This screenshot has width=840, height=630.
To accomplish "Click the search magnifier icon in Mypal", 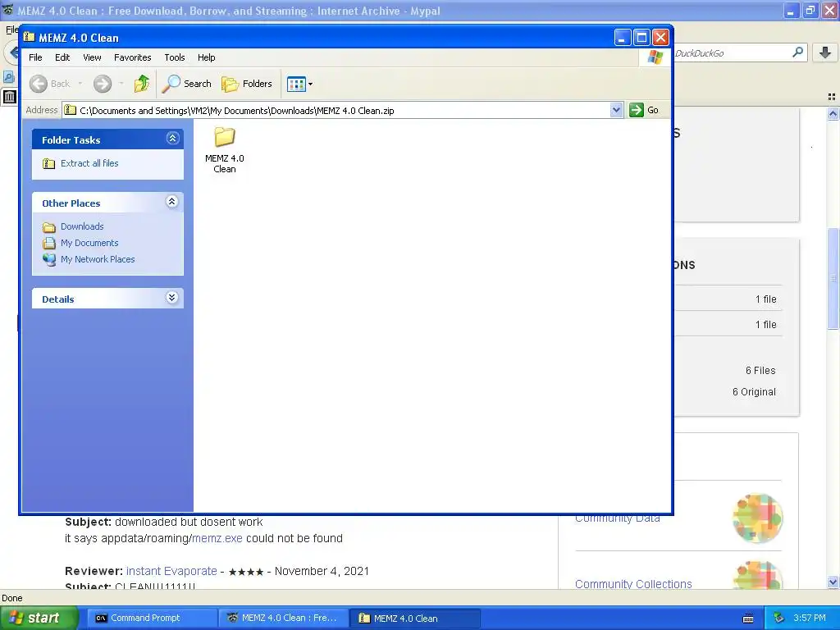I will [x=797, y=52].
